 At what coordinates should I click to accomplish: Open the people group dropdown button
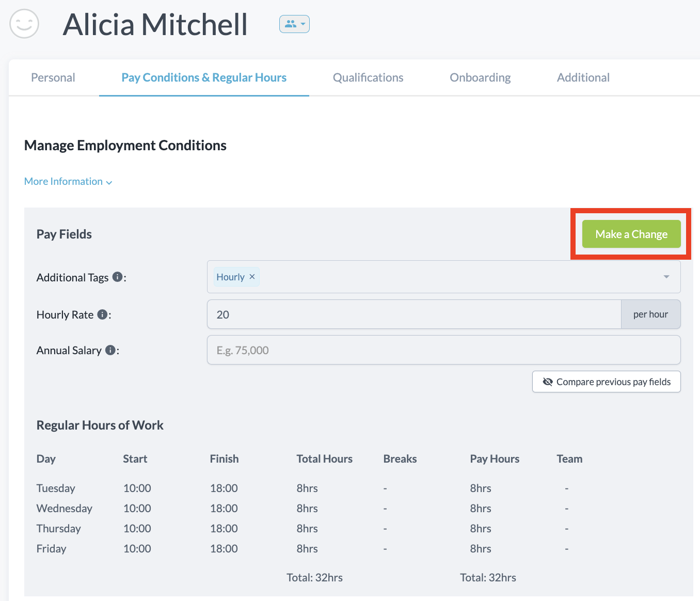[x=294, y=24]
